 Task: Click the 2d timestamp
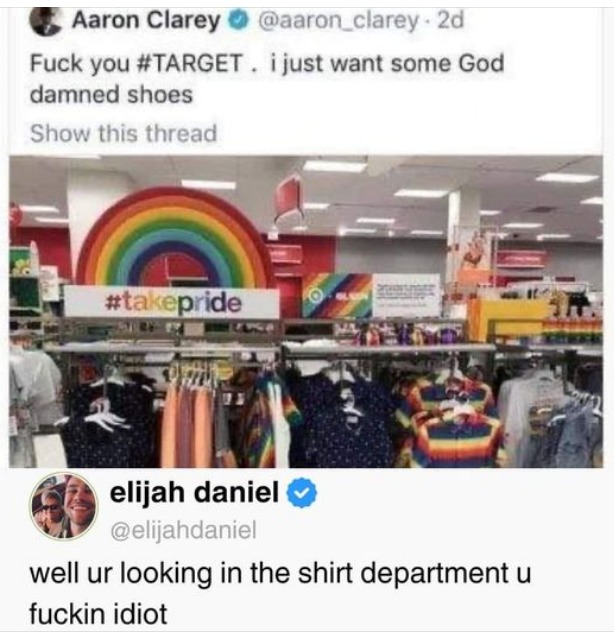coord(450,20)
